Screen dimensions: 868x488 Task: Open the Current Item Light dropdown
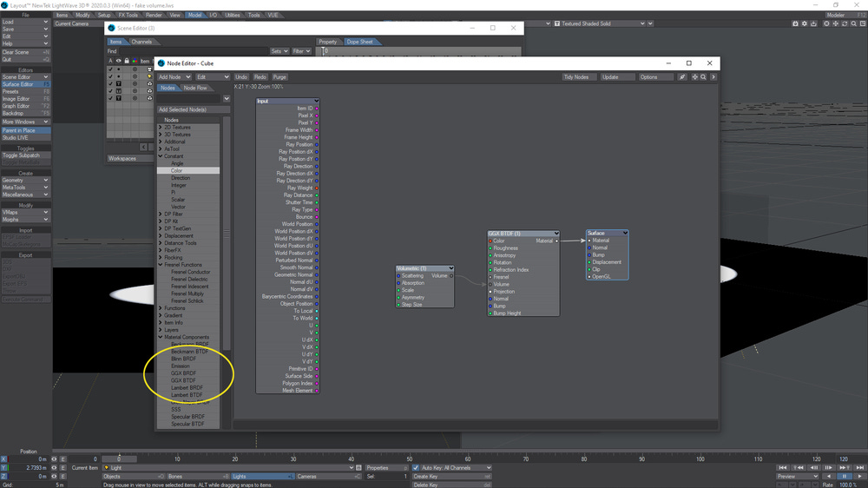click(228, 467)
